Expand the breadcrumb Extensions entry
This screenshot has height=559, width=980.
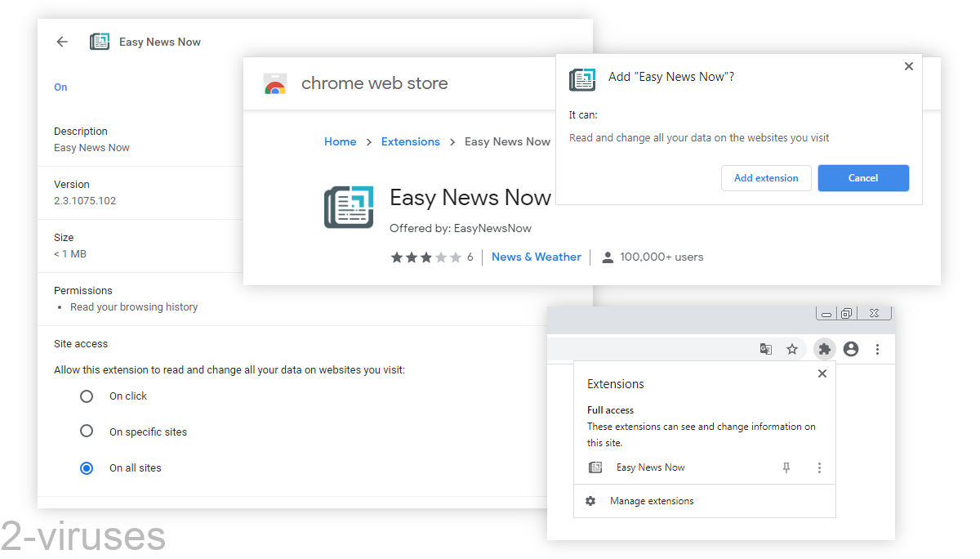(x=410, y=141)
